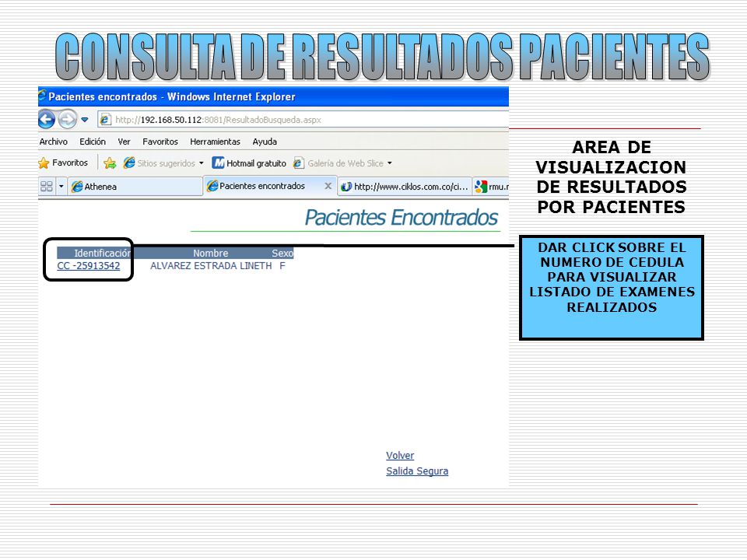Open the Ver menu
Viewport: 747px width, 560px height.
124,142
